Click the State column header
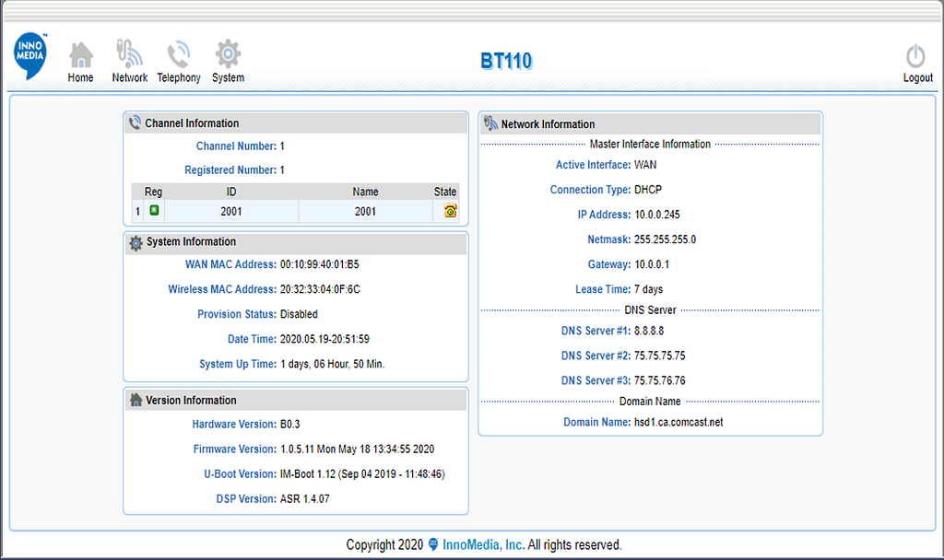Viewport: 944px width, 560px height. tap(445, 192)
